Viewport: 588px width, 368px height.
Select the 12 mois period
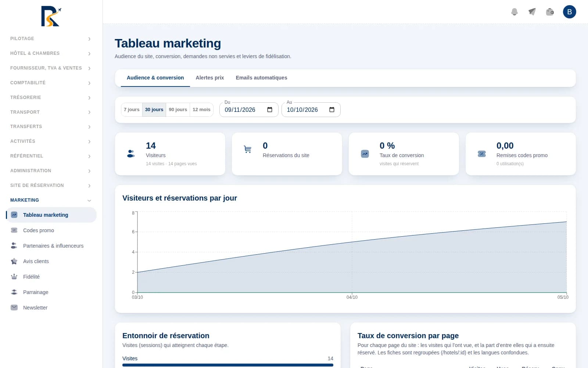point(201,110)
